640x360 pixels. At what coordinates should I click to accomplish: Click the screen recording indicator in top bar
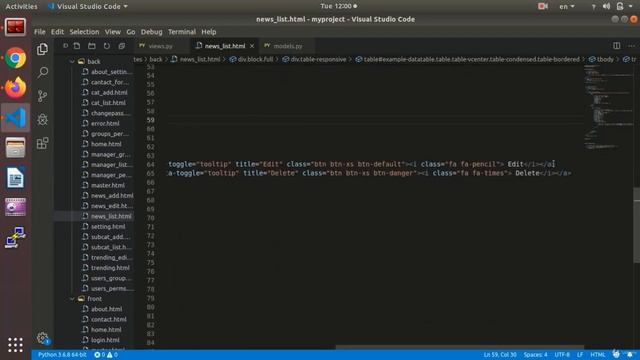[543, 6]
